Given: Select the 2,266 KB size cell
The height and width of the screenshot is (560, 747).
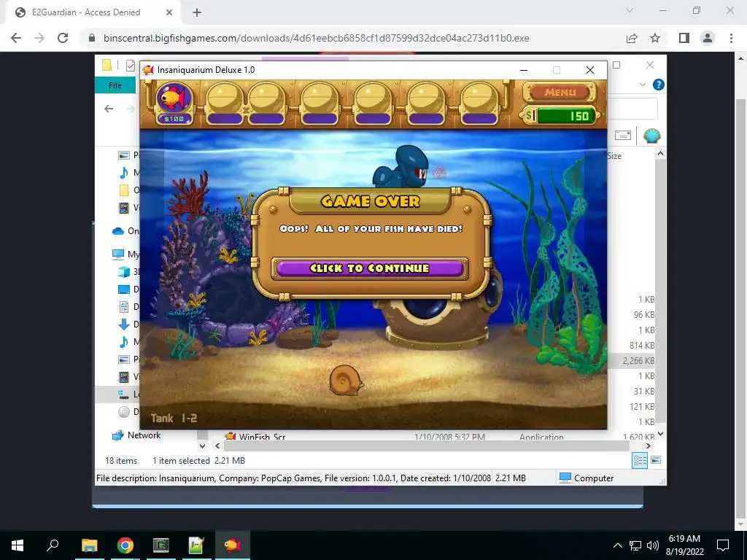Looking at the screenshot, I should (x=638, y=360).
